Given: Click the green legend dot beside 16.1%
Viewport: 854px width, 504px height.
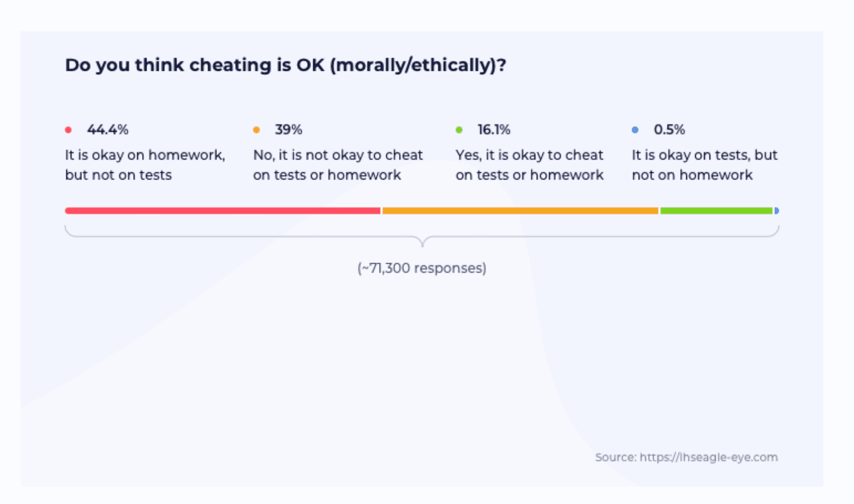Looking at the screenshot, I should tap(459, 130).
